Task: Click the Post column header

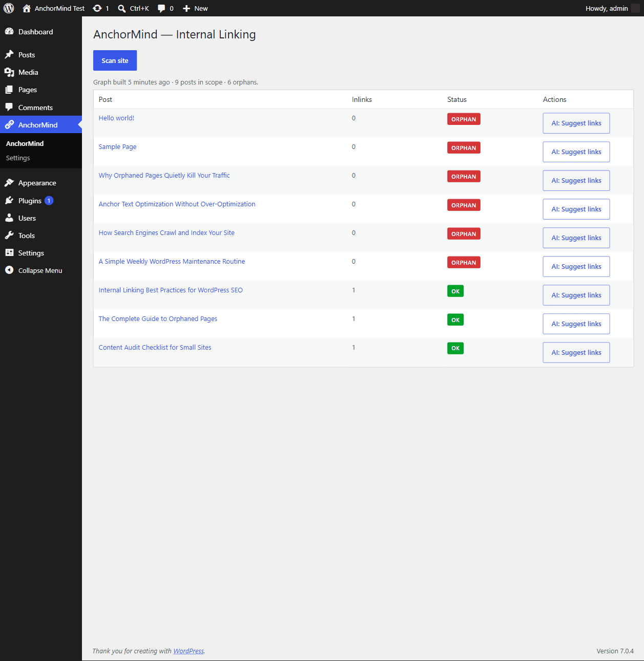Action: 106,99
